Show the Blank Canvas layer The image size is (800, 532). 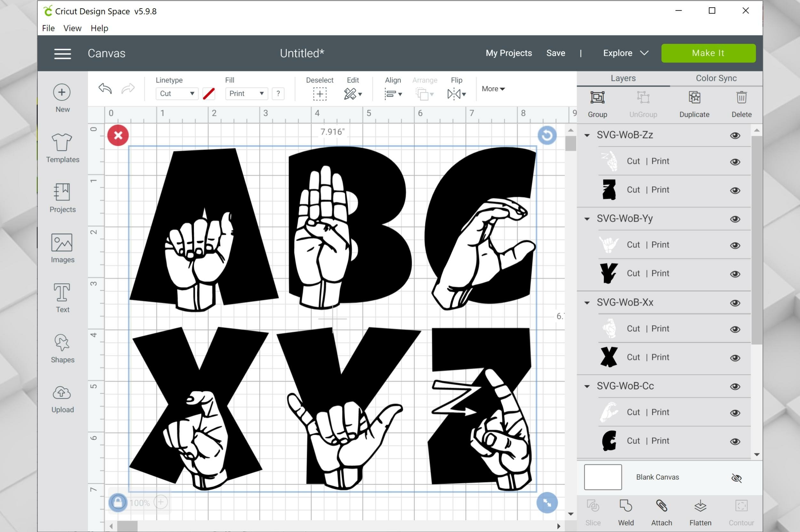pyautogui.click(x=736, y=478)
